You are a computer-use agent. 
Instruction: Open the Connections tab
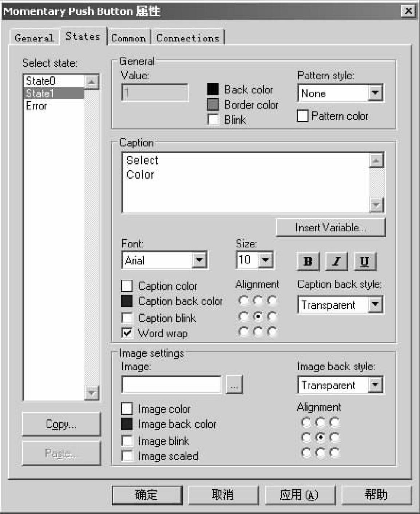[x=188, y=38]
